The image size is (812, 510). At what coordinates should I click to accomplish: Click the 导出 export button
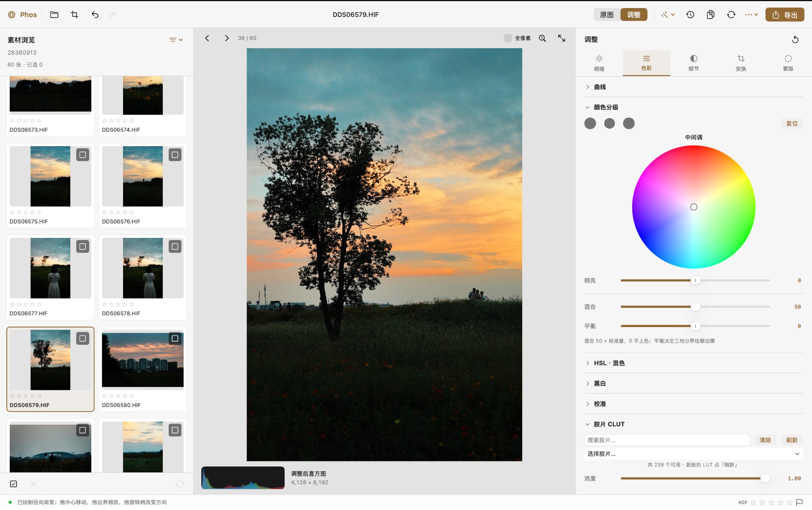point(785,15)
